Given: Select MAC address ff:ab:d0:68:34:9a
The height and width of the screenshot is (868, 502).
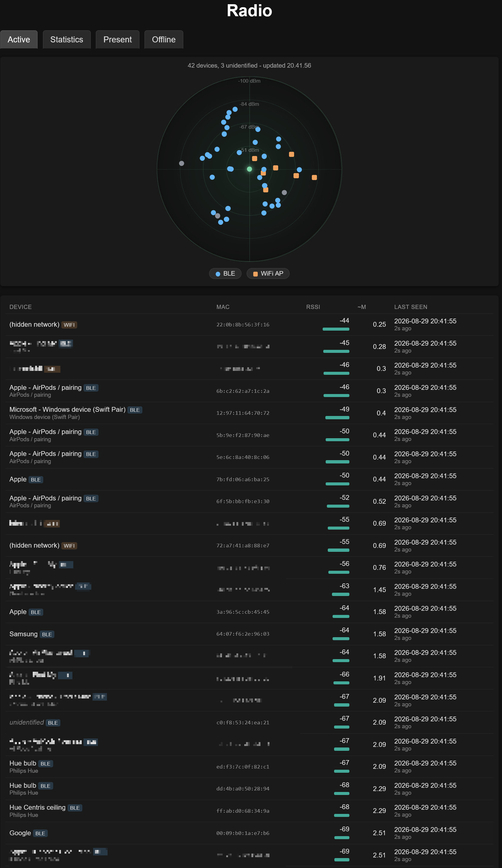Looking at the screenshot, I should pyautogui.click(x=243, y=811).
